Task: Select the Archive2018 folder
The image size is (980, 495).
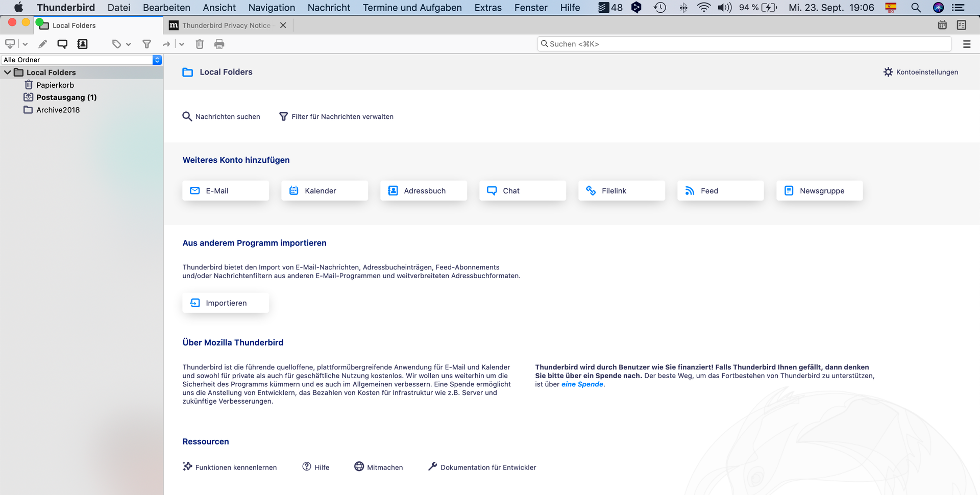Action: click(x=58, y=110)
